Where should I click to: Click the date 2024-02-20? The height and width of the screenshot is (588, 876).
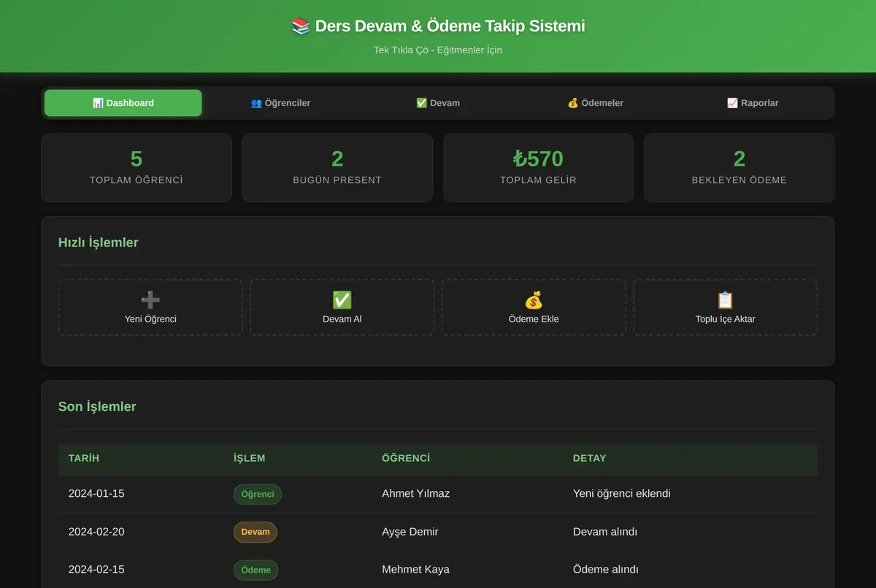pyautogui.click(x=96, y=532)
